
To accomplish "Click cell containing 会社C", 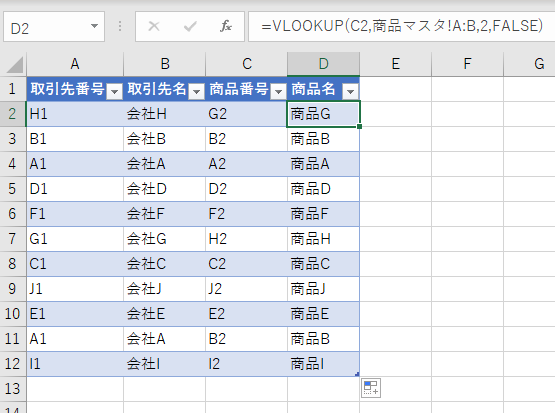I will [x=165, y=264].
